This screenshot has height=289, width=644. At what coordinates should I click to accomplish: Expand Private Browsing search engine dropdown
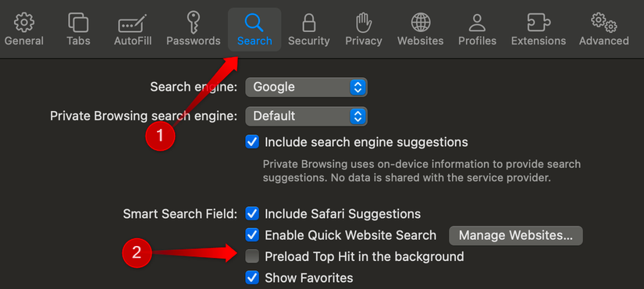pos(306,116)
